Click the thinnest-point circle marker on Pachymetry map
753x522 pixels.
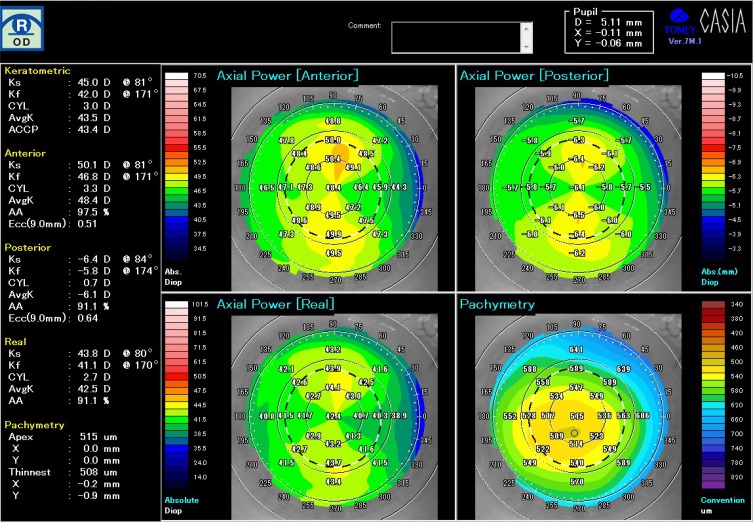[574, 433]
